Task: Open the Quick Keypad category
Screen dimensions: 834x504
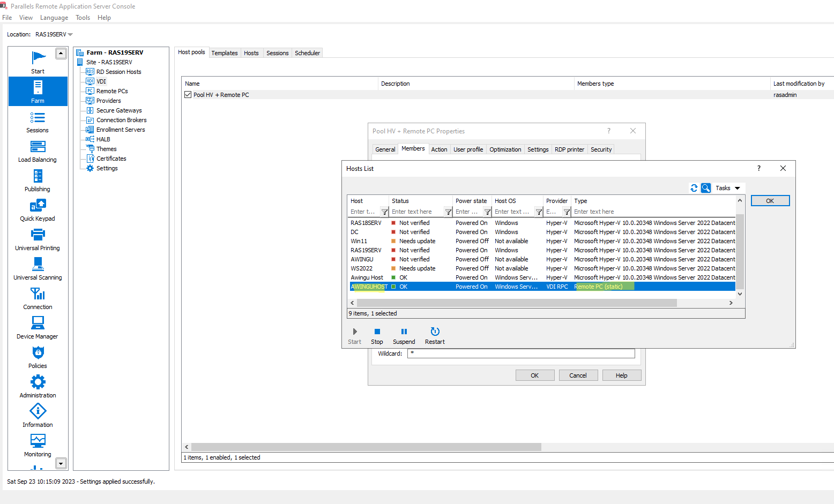Action: pos(38,210)
